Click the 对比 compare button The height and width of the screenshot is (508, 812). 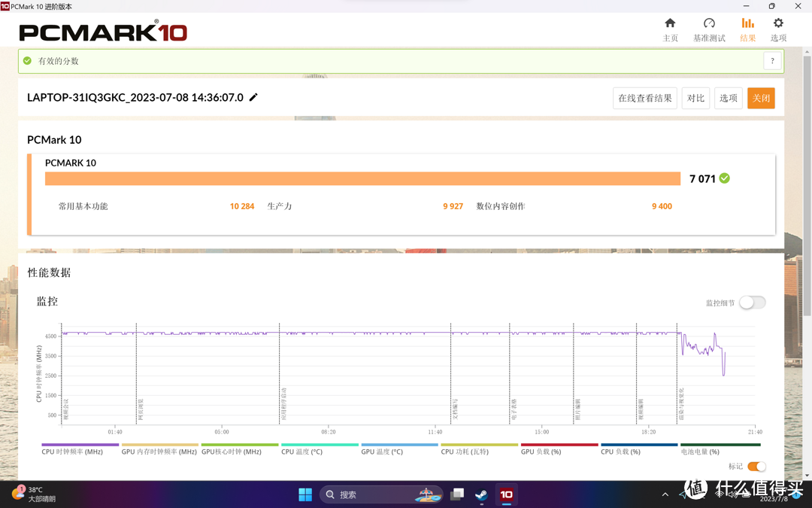tap(695, 98)
